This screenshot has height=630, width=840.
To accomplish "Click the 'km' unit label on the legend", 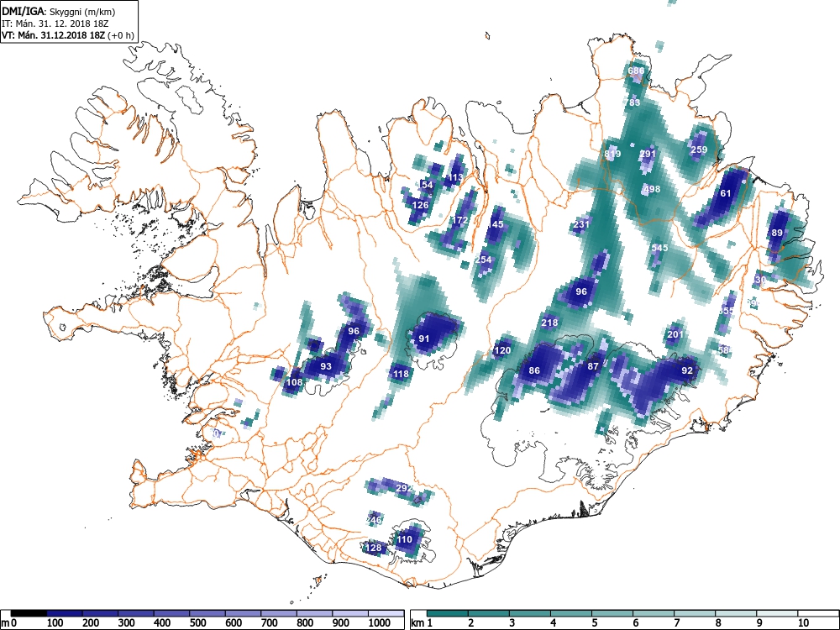I will click(x=417, y=623).
